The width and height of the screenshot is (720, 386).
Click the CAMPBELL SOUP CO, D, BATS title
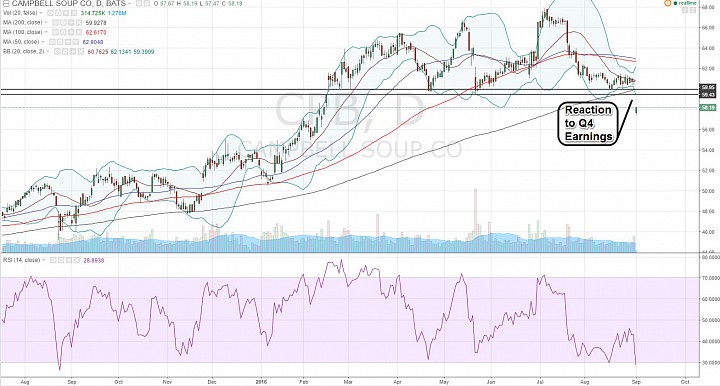pyautogui.click(x=69, y=4)
